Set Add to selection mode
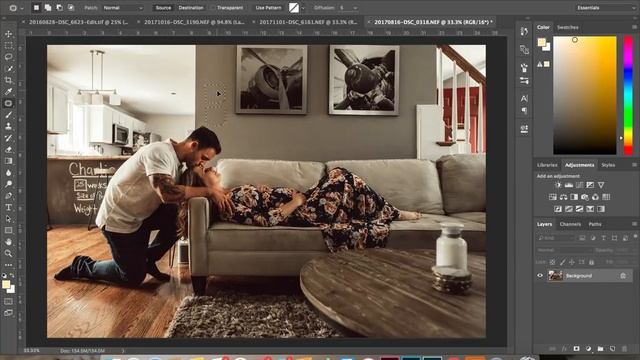 (x=48, y=8)
